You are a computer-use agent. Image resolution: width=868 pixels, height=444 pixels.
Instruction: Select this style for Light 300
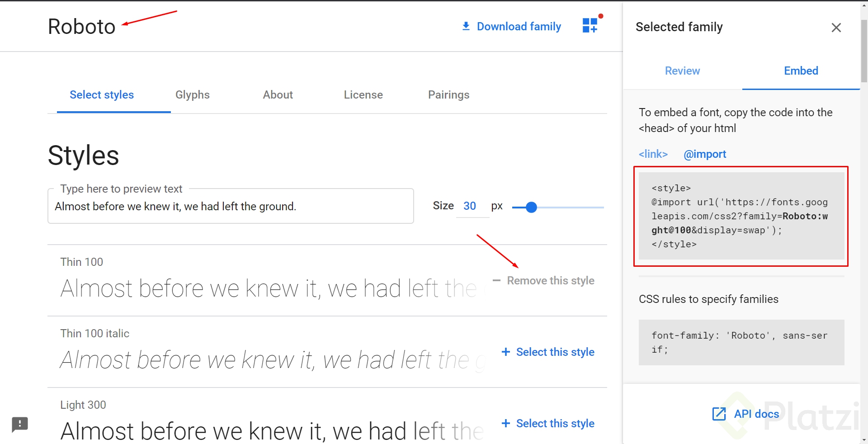click(548, 424)
